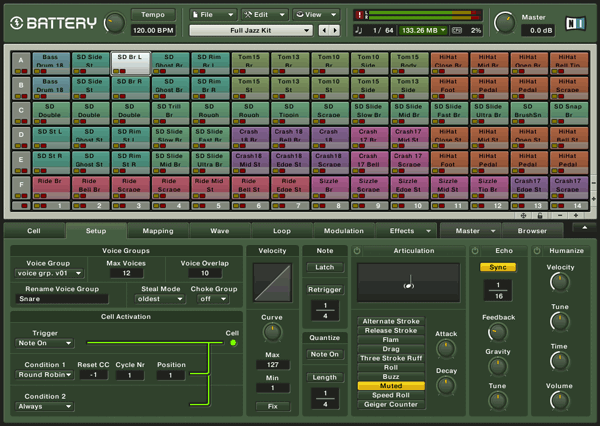Click the Articulation Attack knob
This screenshot has height=426, width=600.
(446, 349)
